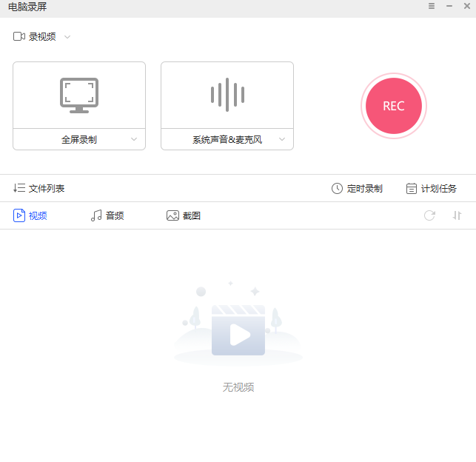Click the video camera icon beside 录视频
476x462 pixels.
tap(19, 36)
